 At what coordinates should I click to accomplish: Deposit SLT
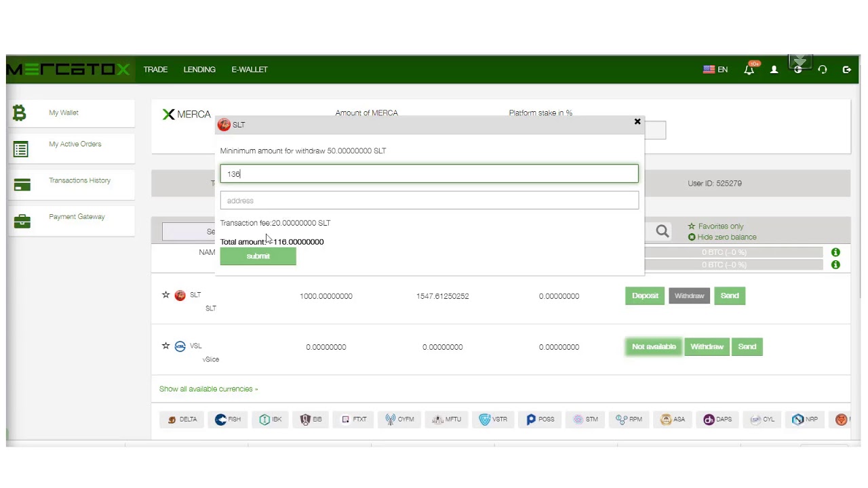pyautogui.click(x=645, y=296)
